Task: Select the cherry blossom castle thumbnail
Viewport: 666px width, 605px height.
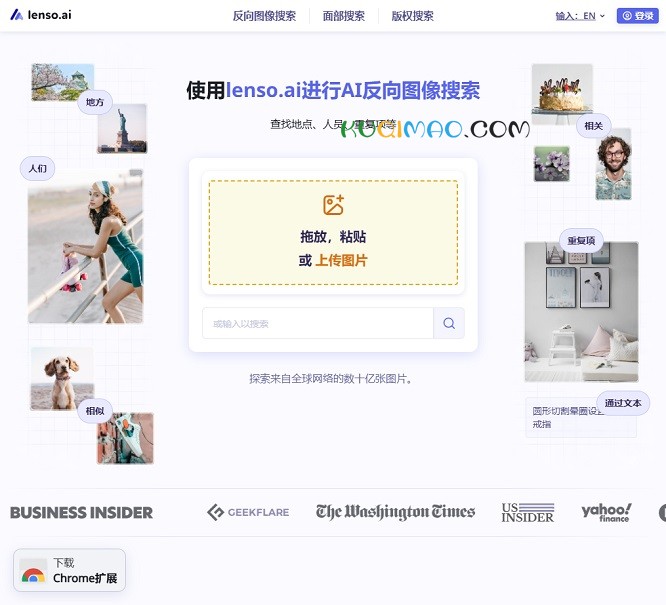Action: (x=62, y=82)
